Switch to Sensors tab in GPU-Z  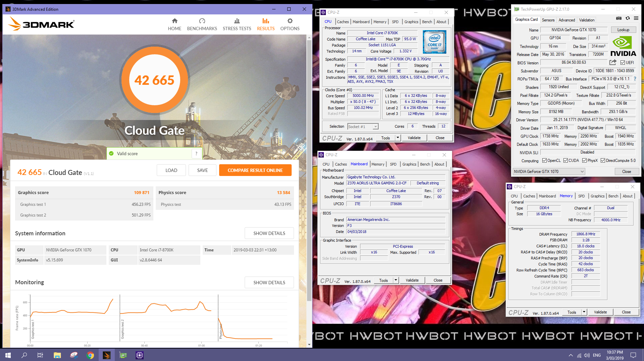548,20
